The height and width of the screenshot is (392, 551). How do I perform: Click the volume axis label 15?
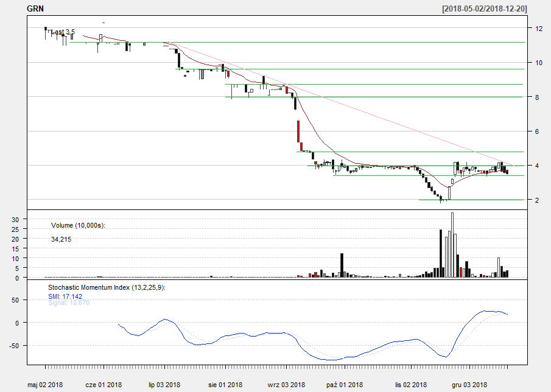click(x=15, y=249)
